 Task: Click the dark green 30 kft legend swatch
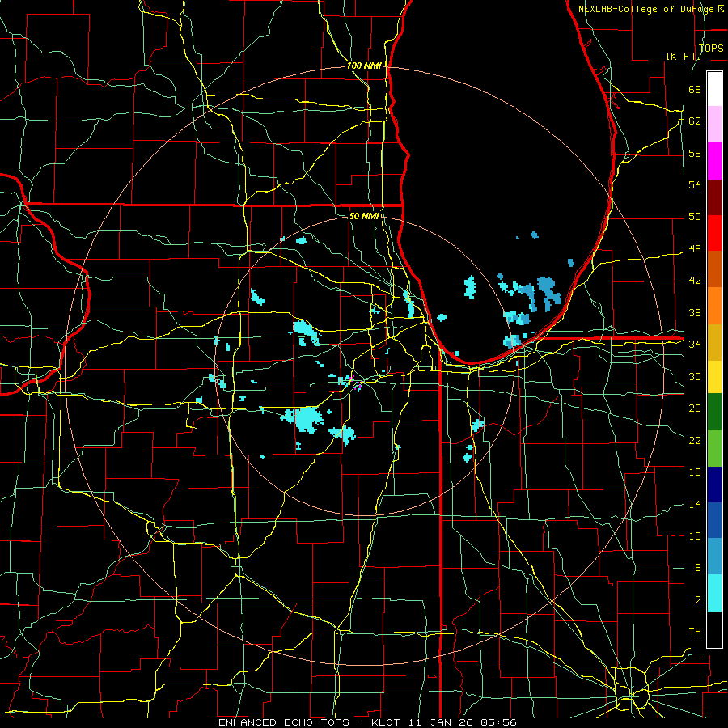tap(714, 412)
